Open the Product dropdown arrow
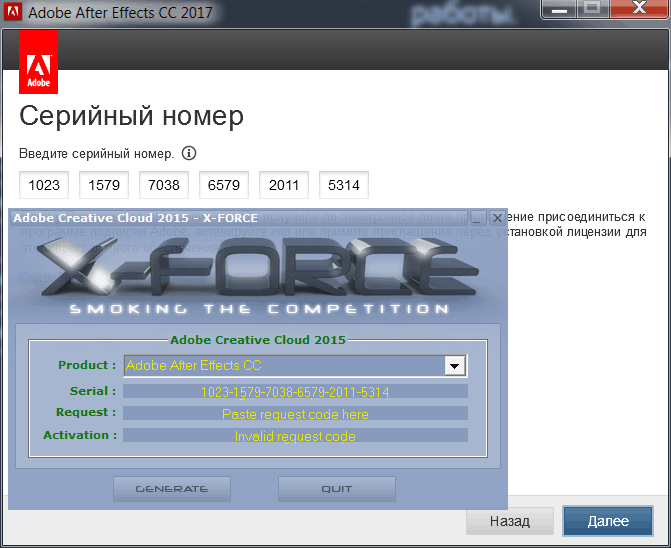Image resolution: width=671 pixels, height=548 pixels. [x=454, y=366]
